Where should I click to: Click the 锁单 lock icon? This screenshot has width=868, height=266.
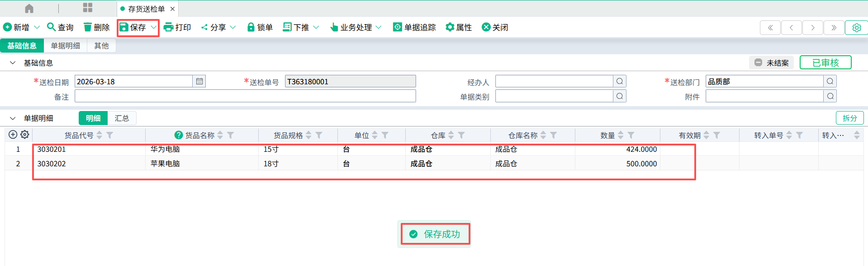(251, 27)
